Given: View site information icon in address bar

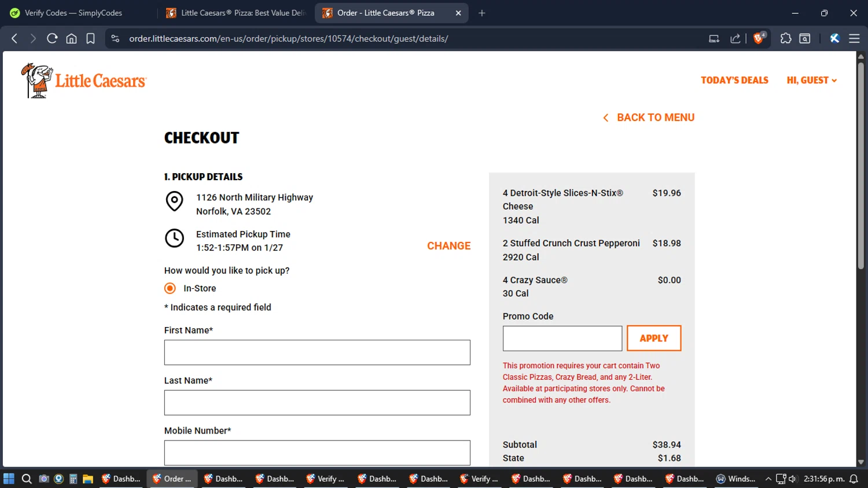Looking at the screenshot, I should pyautogui.click(x=115, y=39).
